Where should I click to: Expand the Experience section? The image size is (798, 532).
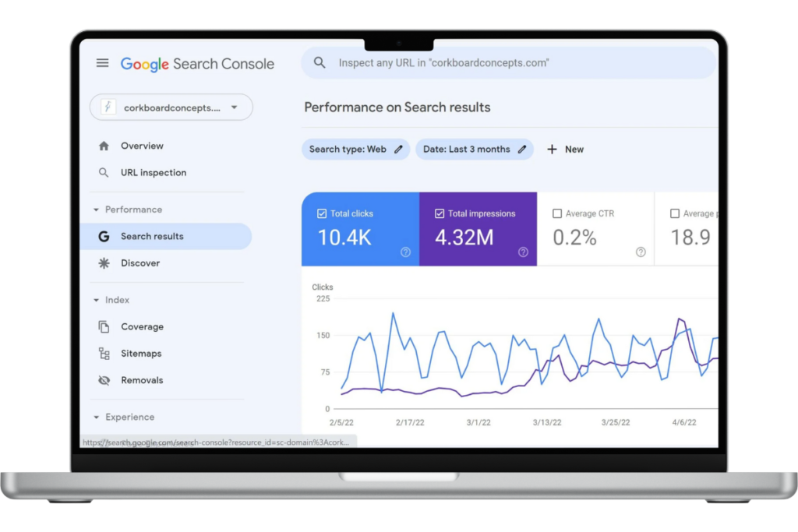pyautogui.click(x=95, y=417)
